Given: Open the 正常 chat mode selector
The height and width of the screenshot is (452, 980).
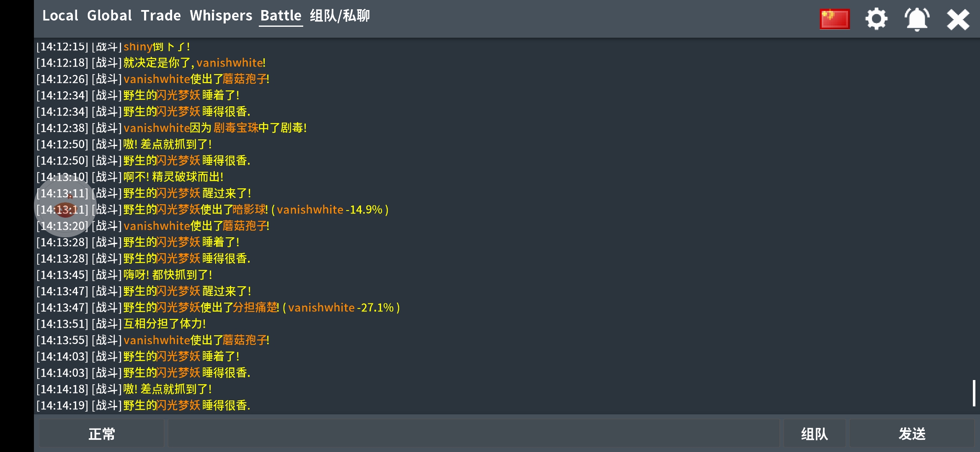Looking at the screenshot, I should 102,434.
